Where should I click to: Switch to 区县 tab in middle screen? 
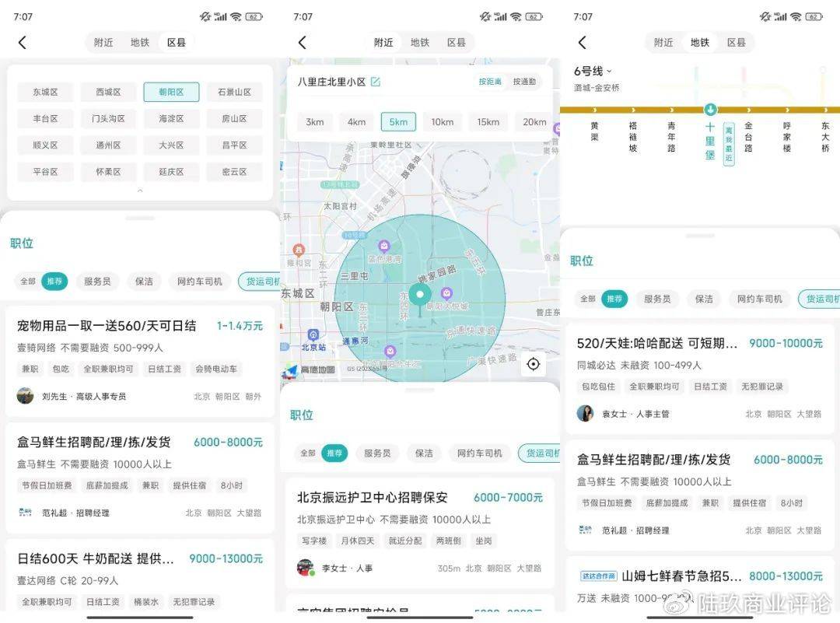click(x=457, y=42)
